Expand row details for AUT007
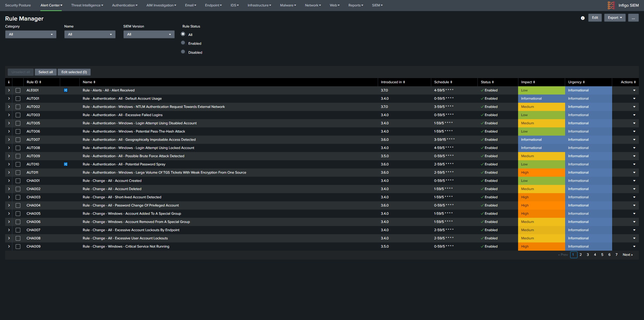 click(x=9, y=140)
